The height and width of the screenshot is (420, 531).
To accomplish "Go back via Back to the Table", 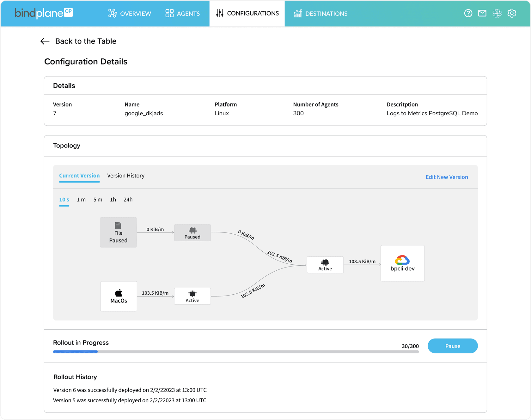I will [x=86, y=41].
